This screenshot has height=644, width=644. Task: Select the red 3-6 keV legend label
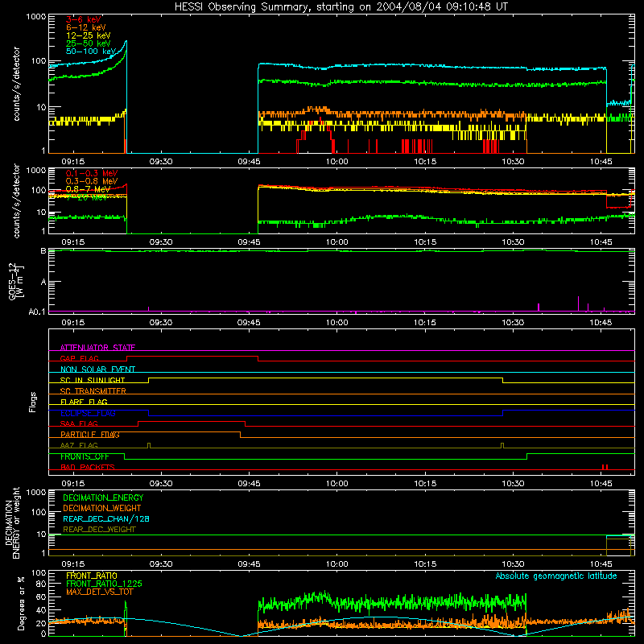tap(84, 19)
